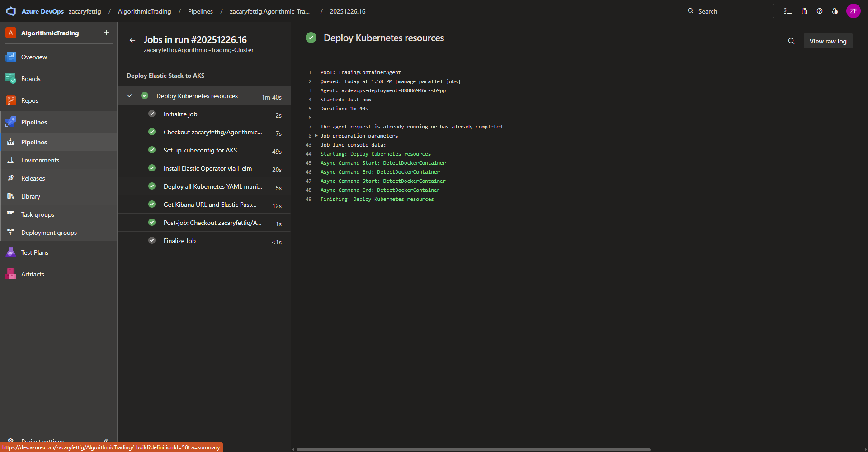The image size is (868, 452).
Task: Select Install Elastic Operator via Helm step
Action: (x=208, y=168)
